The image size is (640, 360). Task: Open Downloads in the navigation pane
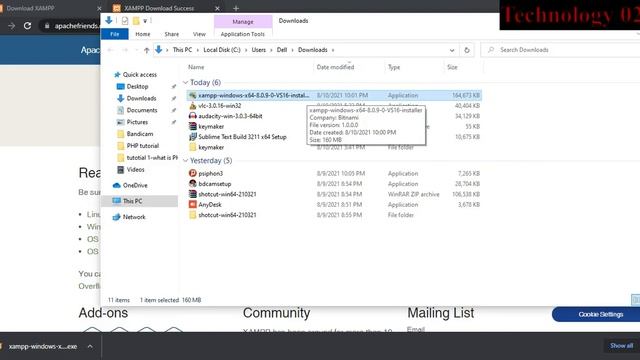coord(141,98)
